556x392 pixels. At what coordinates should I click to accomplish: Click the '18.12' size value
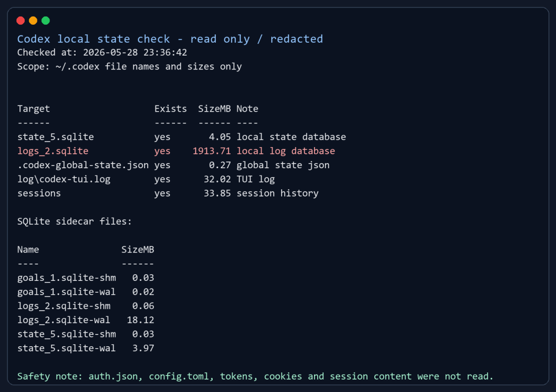141,320
